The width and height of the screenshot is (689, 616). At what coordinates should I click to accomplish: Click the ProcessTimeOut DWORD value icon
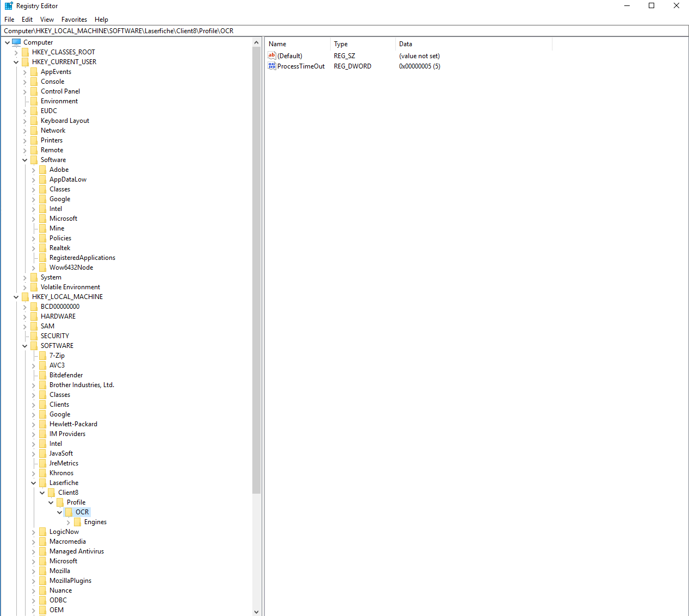tap(272, 66)
